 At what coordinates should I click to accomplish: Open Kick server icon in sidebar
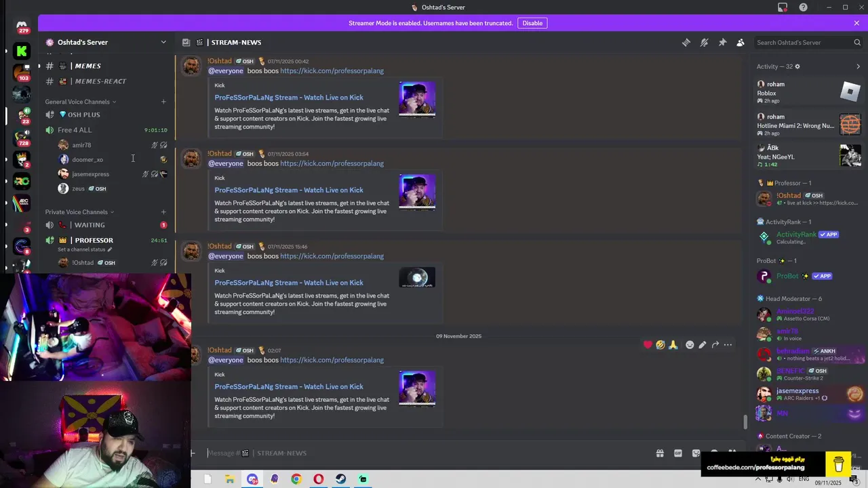(22, 51)
